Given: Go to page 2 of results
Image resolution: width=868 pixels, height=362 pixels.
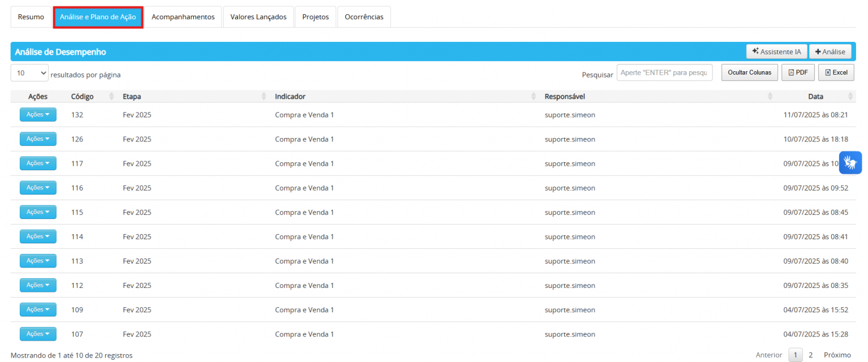Looking at the screenshot, I should (x=810, y=355).
